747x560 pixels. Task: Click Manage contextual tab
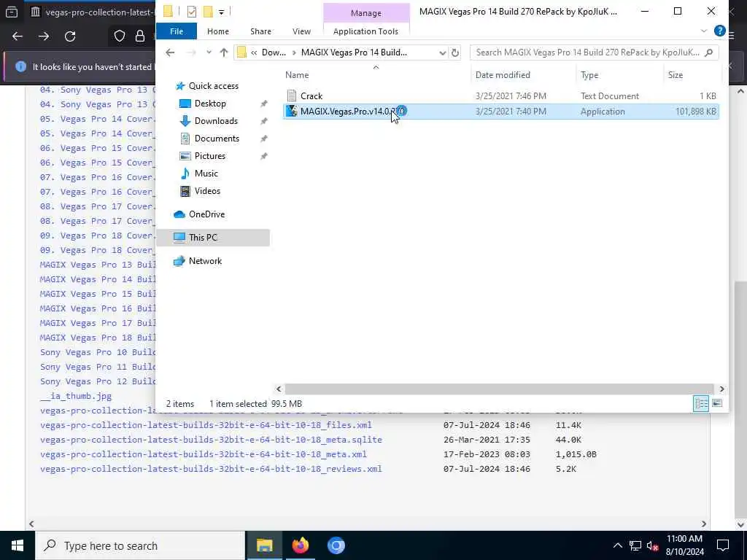pyautogui.click(x=366, y=13)
